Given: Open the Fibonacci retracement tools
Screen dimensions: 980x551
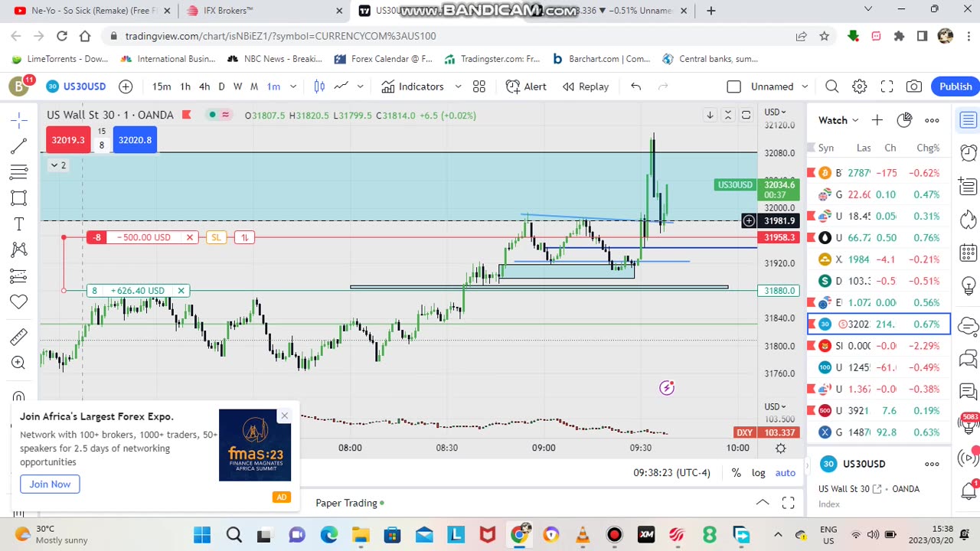Looking at the screenshot, I should (19, 171).
